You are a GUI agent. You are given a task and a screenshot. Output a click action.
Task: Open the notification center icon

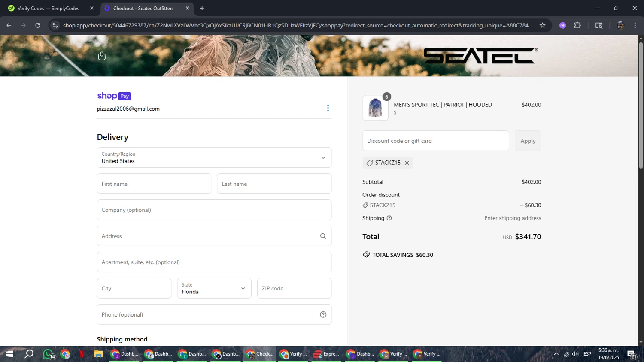632,354
